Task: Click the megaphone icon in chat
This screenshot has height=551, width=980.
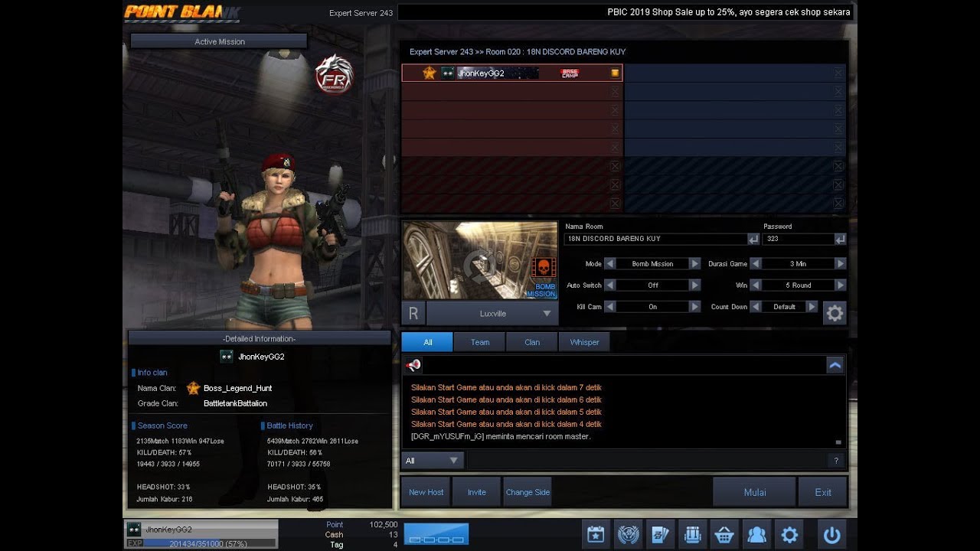Action: click(x=413, y=365)
